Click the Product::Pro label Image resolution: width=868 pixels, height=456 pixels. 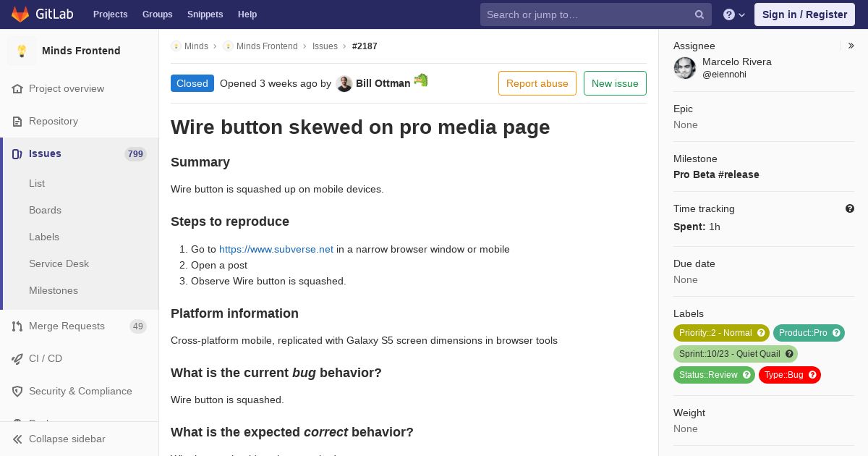pos(803,333)
